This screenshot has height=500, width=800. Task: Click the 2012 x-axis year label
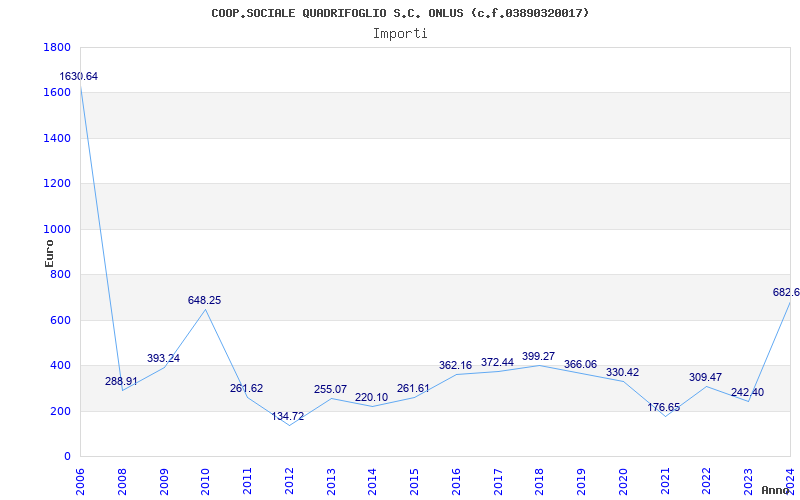(x=289, y=482)
